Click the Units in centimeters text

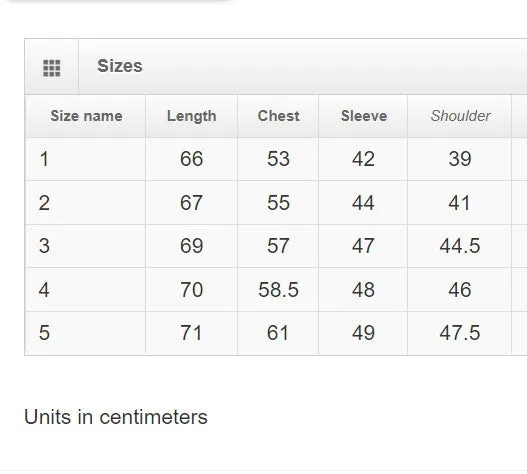pos(116,417)
